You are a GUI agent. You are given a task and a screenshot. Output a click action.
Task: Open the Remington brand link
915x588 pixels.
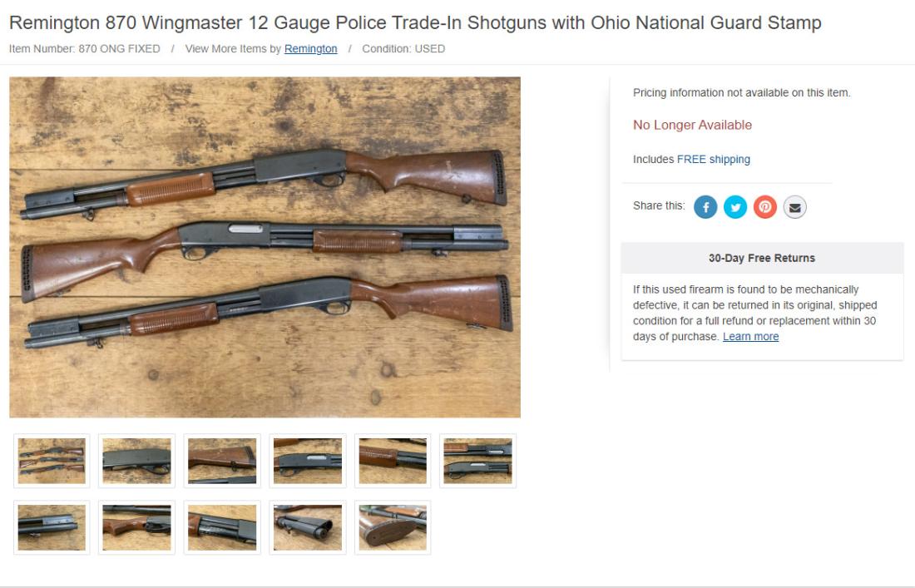[x=310, y=48]
